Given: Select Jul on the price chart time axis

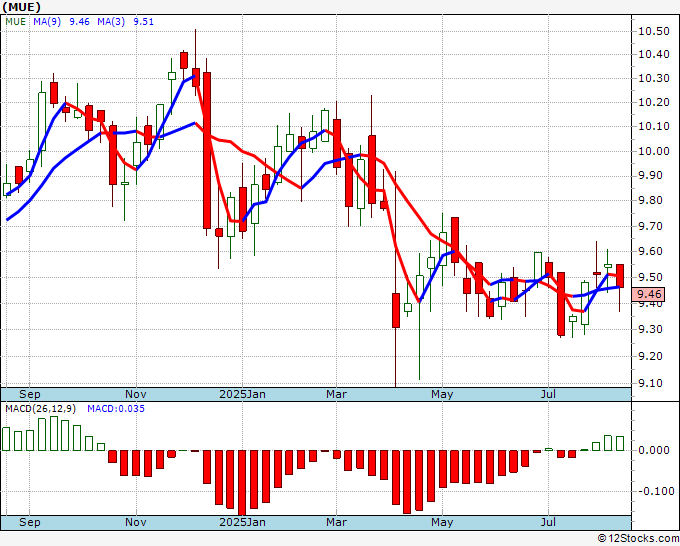Looking at the screenshot, I should (x=548, y=394).
